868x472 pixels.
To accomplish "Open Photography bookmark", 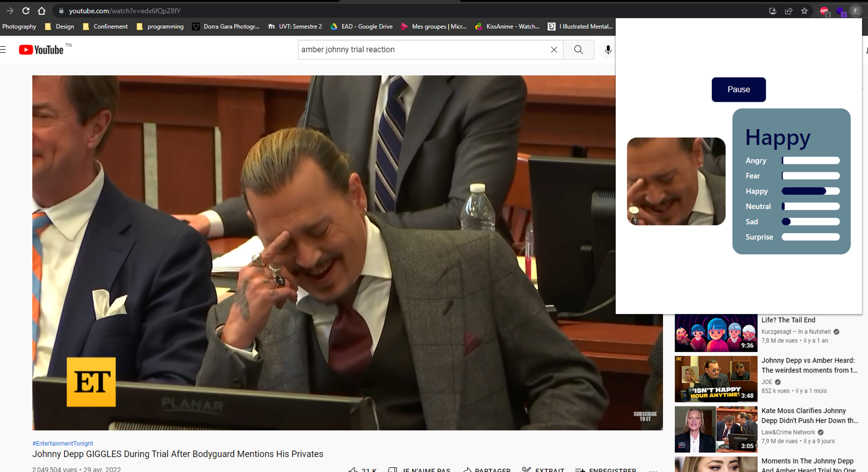I will (19, 26).
